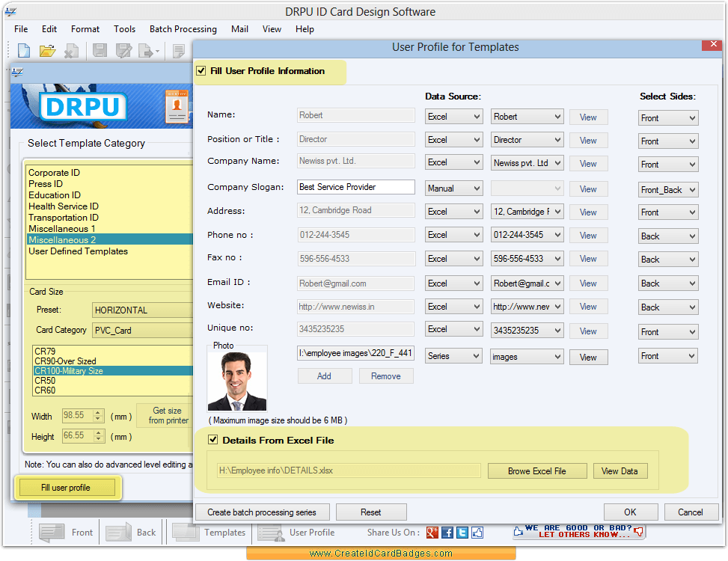Click the page properties toolbar icon
The image size is (728, 561).
[178, 50]
